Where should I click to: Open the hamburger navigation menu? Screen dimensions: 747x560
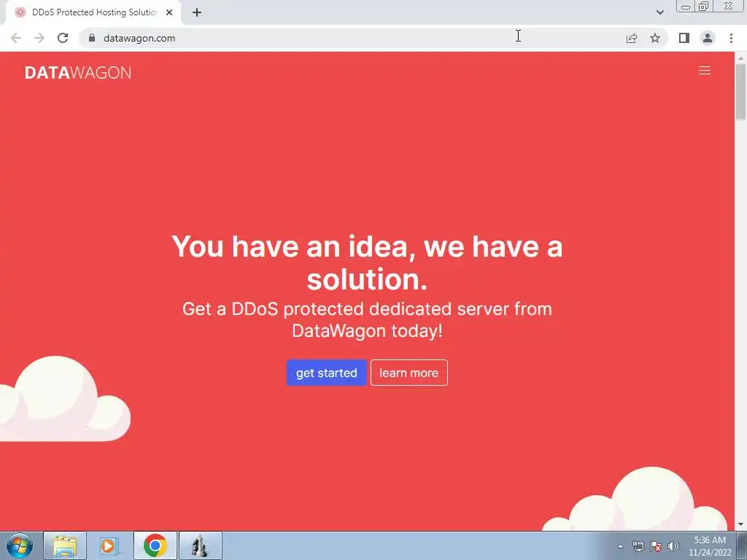704,71
